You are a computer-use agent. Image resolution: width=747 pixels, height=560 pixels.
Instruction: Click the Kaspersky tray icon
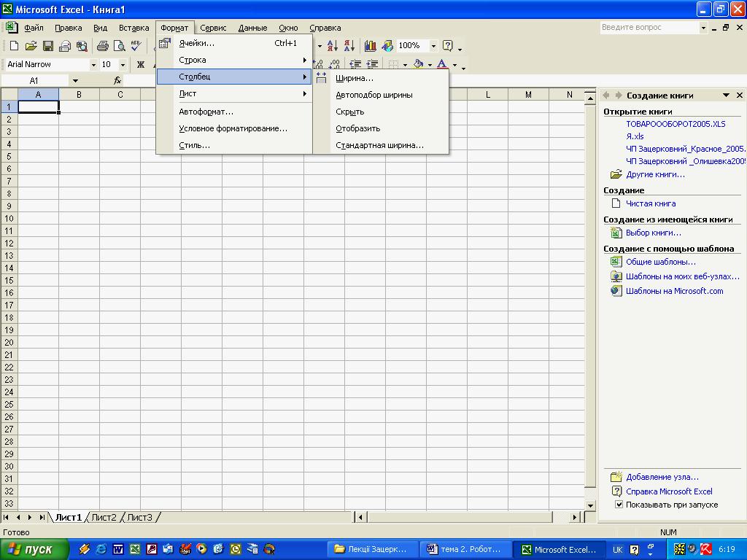click(x=706, y=549)
